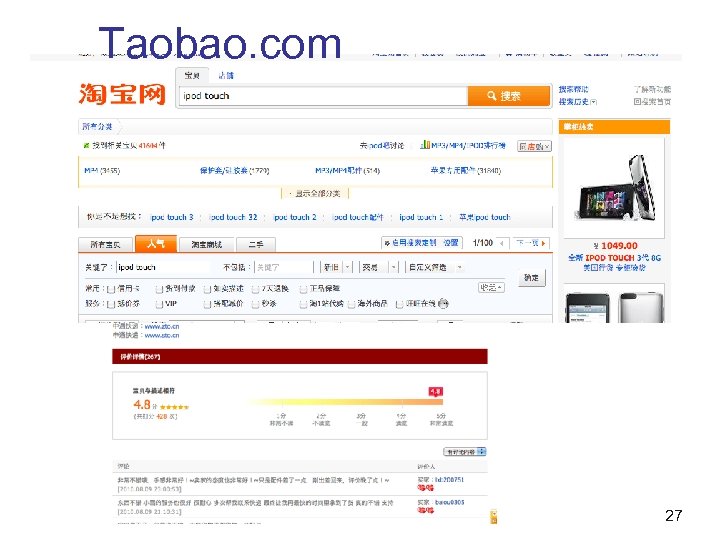Click the Wangwang icon under buyer ld:208751
Screen dimensions: 720x540
426,487
